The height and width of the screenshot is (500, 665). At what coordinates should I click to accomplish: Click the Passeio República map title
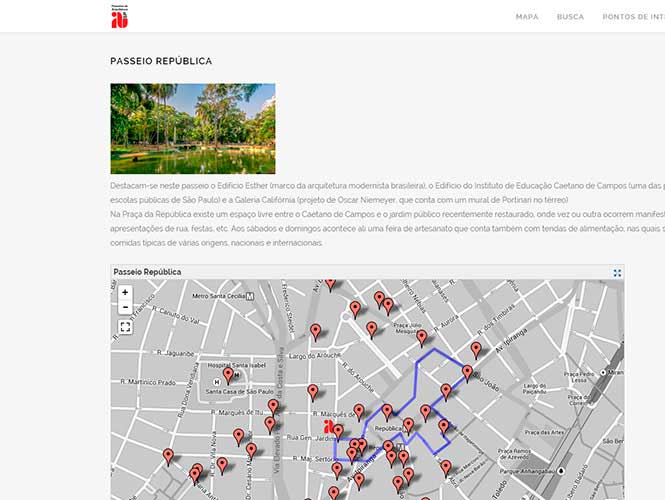(147, 272)
